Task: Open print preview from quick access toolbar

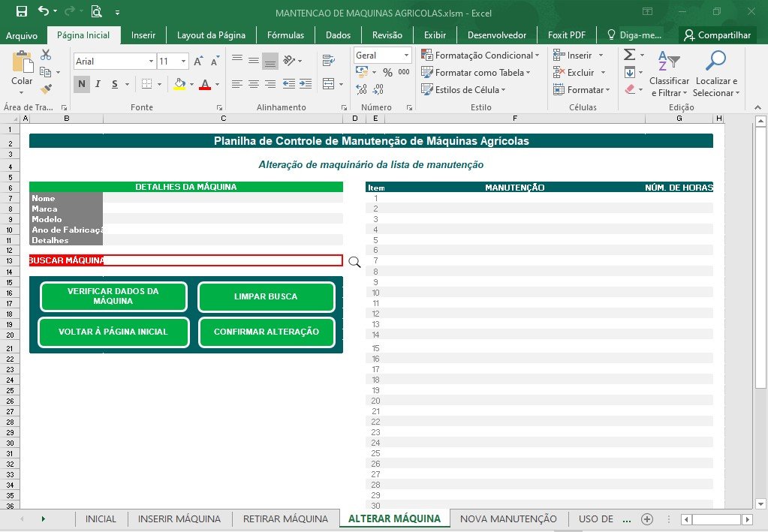Action: [x=97, y=11]
